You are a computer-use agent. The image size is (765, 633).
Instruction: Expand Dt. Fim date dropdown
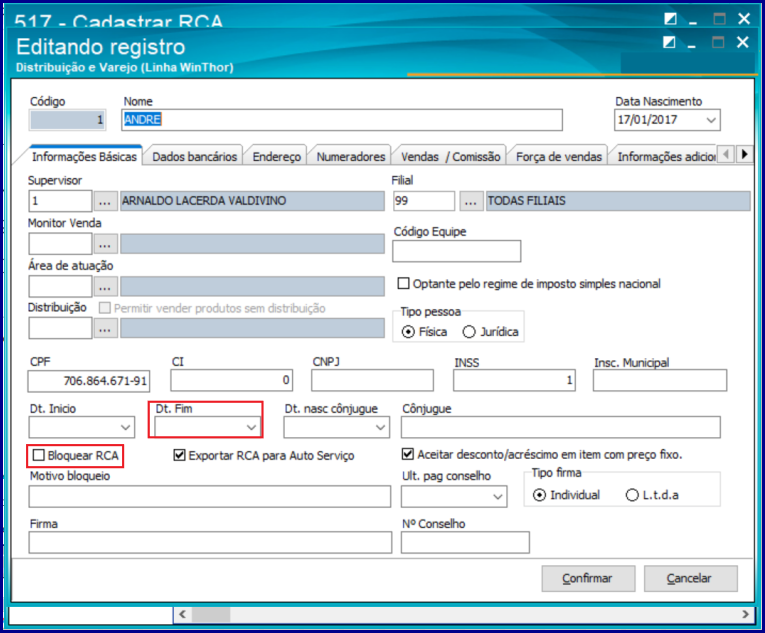[252, 428]
